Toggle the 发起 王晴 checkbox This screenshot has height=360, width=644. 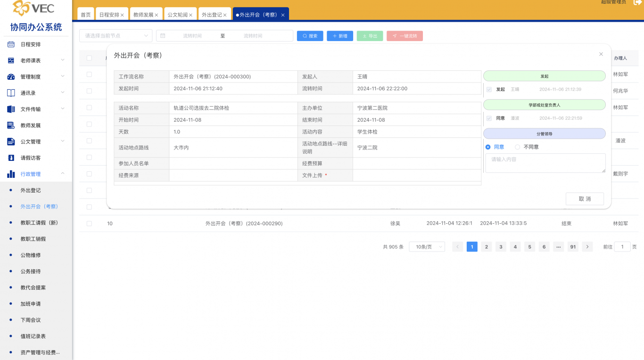[489, 89]
